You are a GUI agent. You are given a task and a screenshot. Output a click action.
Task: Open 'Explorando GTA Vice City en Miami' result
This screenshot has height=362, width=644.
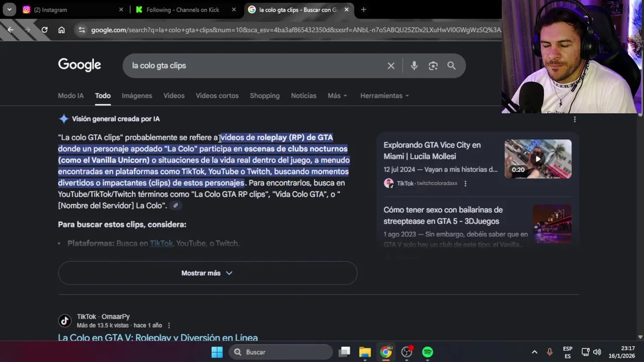pos(432,151)
